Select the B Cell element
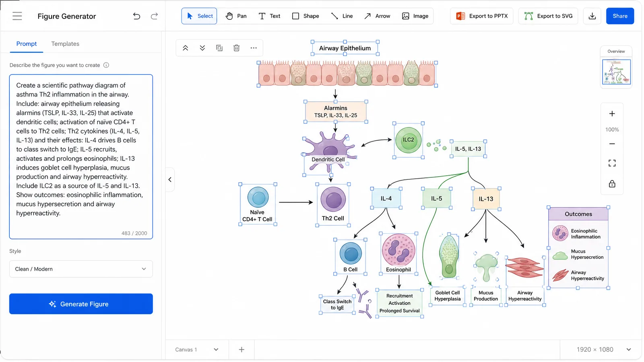This screenshot has height=362, width=644. [x=351, y=257]
